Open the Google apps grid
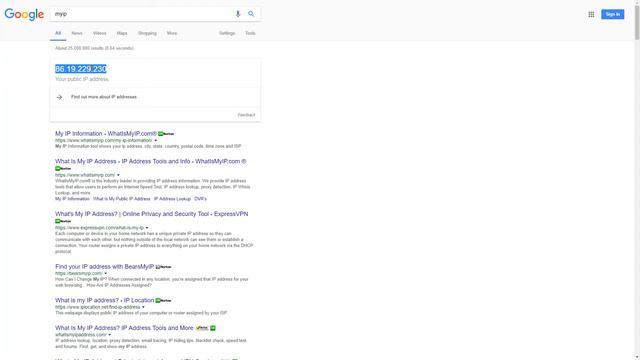This screenshot has height=360, width=640. point(591,14)
